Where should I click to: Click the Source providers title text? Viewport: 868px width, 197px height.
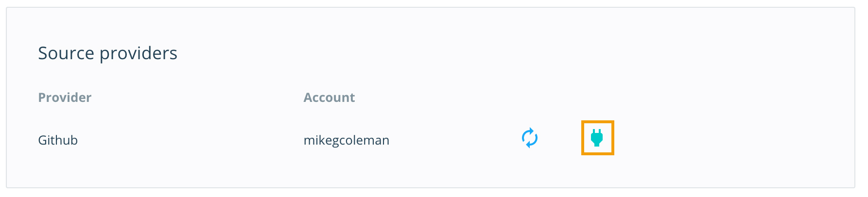coord(107,53)
